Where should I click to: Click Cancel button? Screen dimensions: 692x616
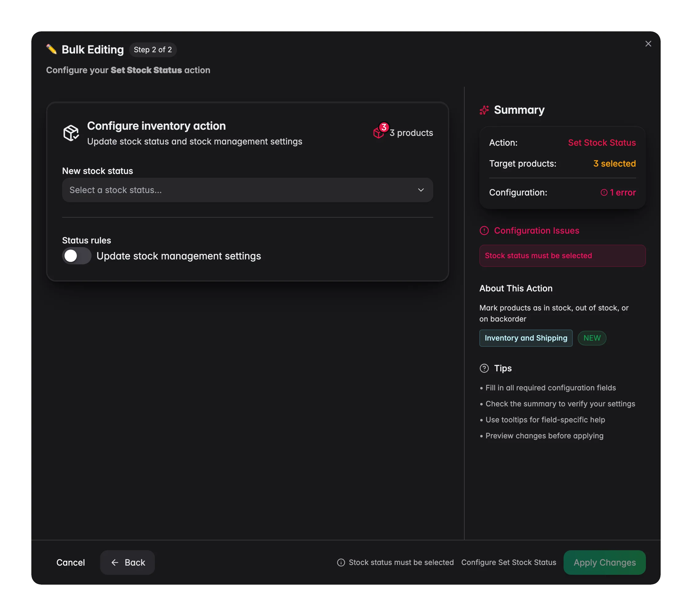point(70,563)
